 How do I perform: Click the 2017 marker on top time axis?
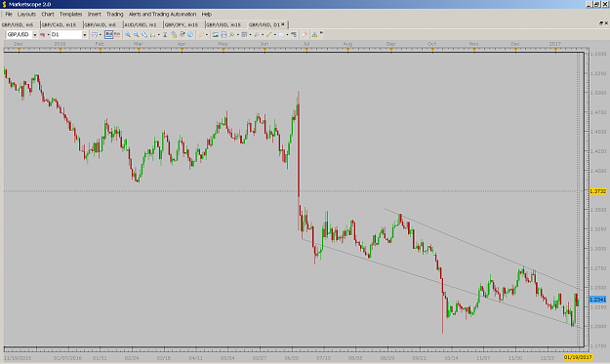555,44
